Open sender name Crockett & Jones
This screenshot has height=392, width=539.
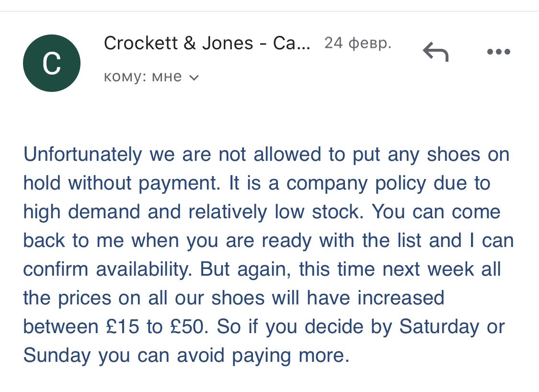pos(207,44)
